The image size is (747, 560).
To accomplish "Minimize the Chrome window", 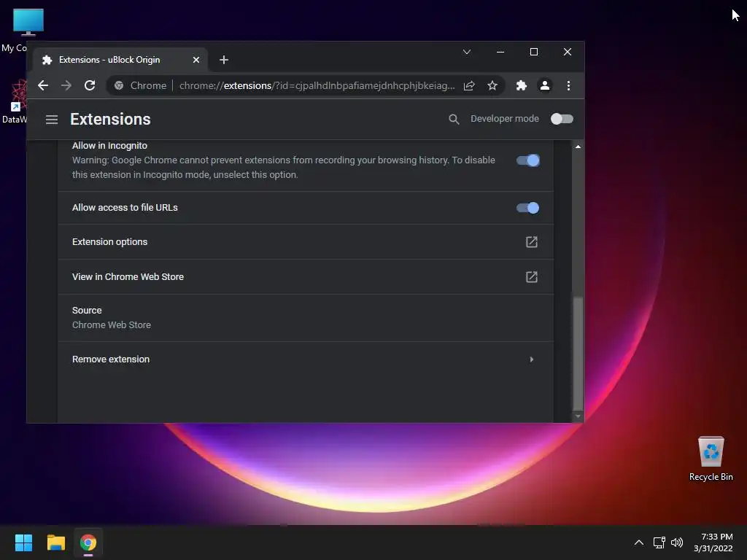I will coord(500,52).
